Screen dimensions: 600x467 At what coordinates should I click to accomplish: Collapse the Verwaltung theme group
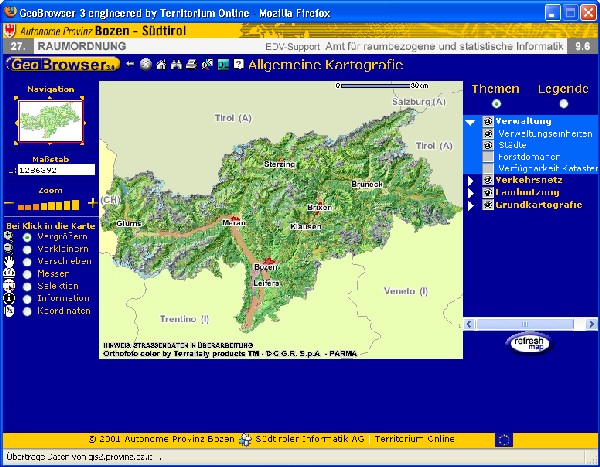coord(471,122)
